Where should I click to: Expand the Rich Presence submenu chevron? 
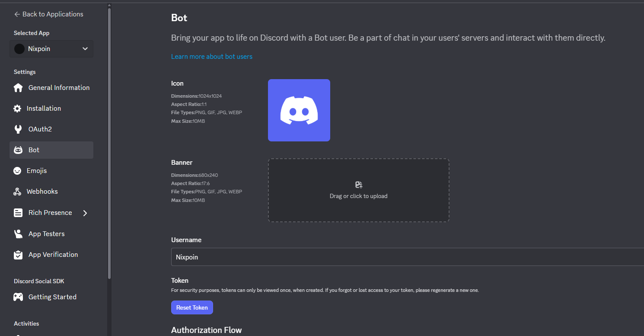pos(85,213)
